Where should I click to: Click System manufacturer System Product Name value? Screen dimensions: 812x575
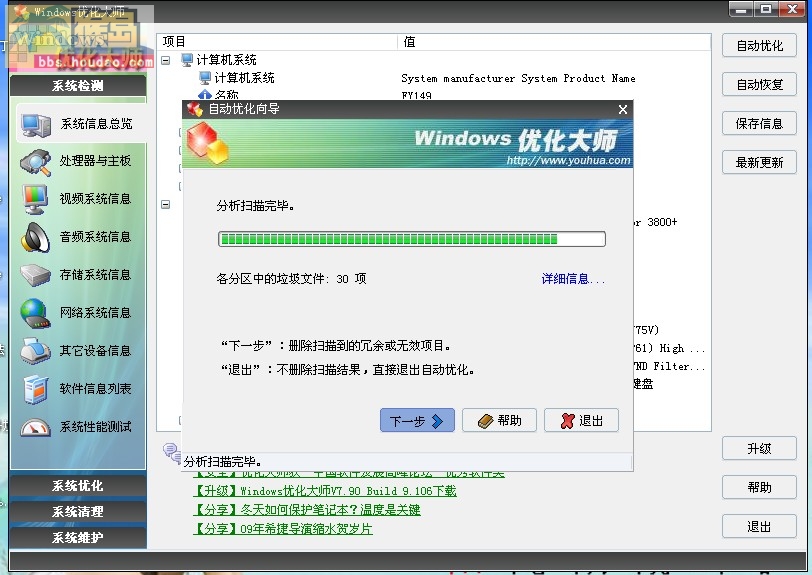point(518,79)
